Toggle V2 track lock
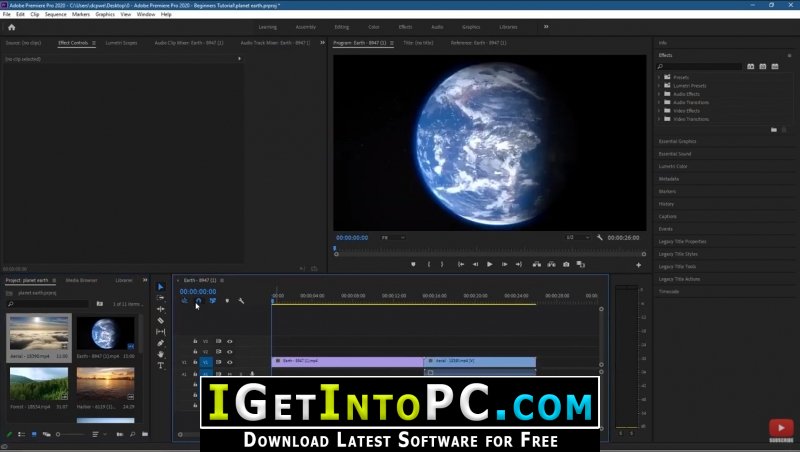This screenshot has width=800, height=452. tap(195, 351)
